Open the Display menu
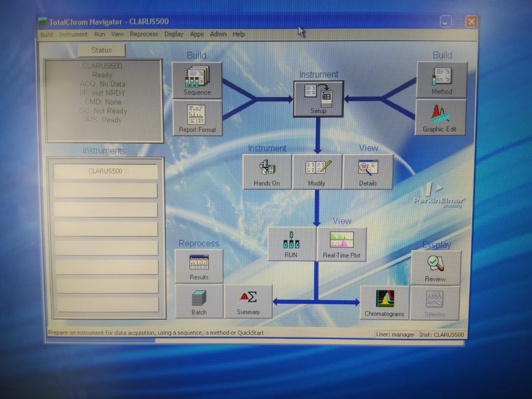 [174, 34]
